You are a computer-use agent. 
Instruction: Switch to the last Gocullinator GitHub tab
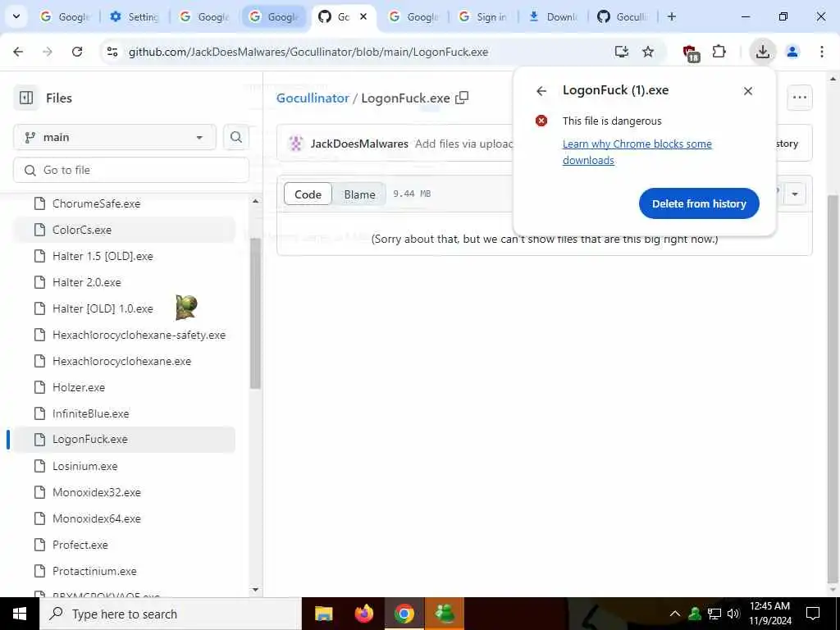(622, 16)
